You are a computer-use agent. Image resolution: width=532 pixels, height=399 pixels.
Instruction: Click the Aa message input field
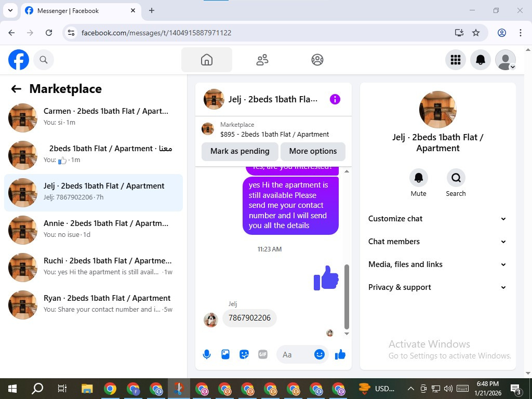tap(295, 354)
